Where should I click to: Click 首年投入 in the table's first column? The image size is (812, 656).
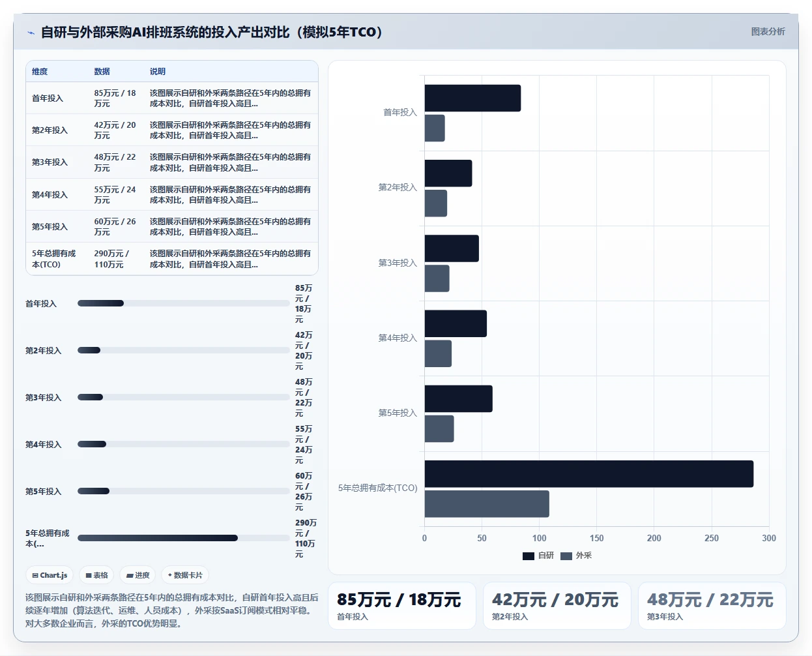pos(48,98)
